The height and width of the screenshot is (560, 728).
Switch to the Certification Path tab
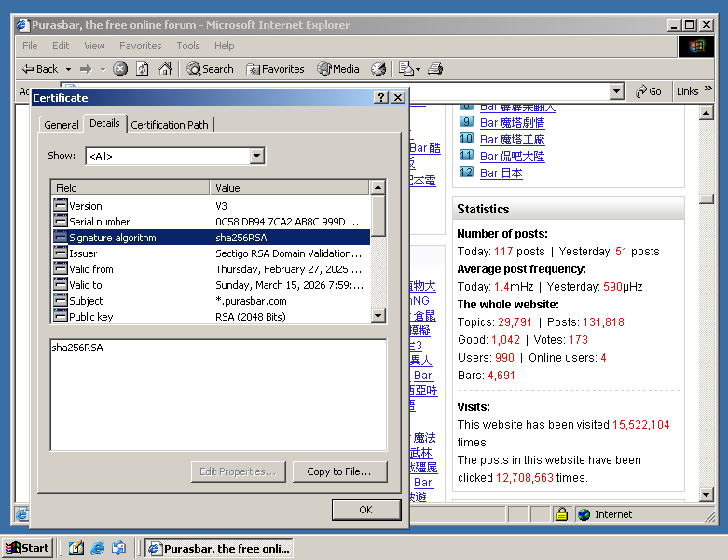tap(170, 125)
